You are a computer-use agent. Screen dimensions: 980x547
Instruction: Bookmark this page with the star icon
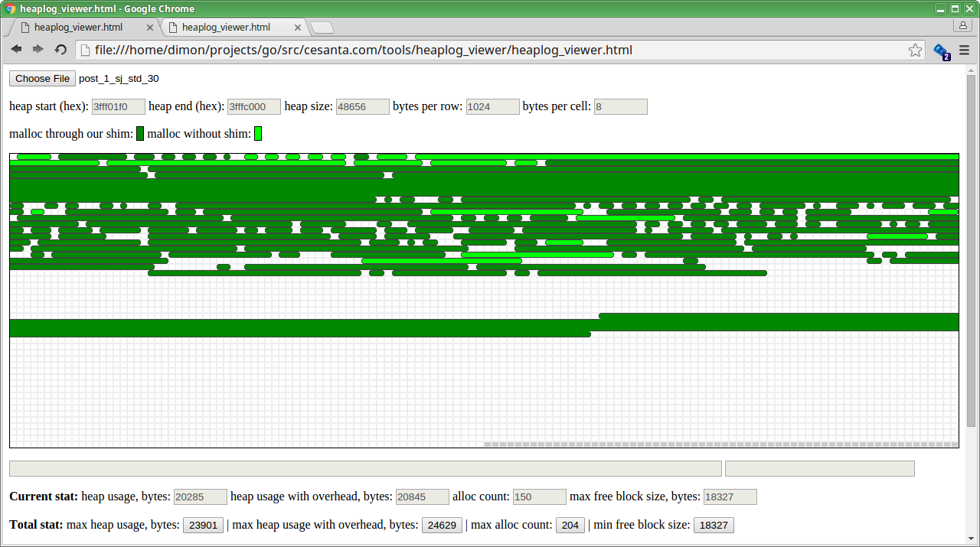pos(915,50)
